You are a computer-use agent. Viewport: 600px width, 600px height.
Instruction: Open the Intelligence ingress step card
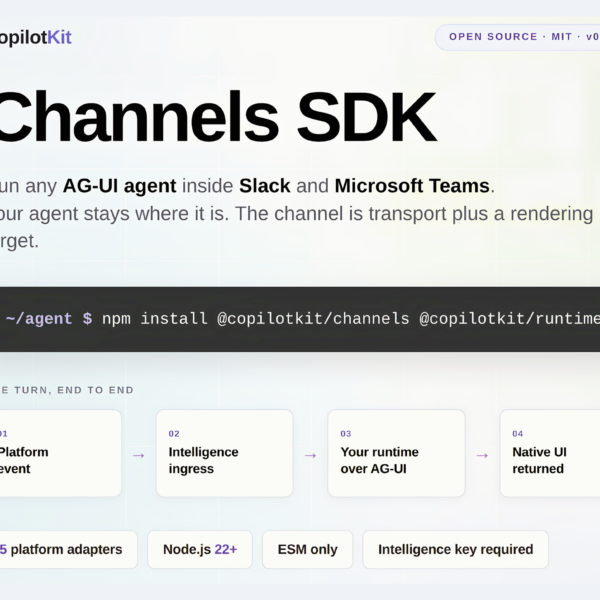(x=225, y=453)
